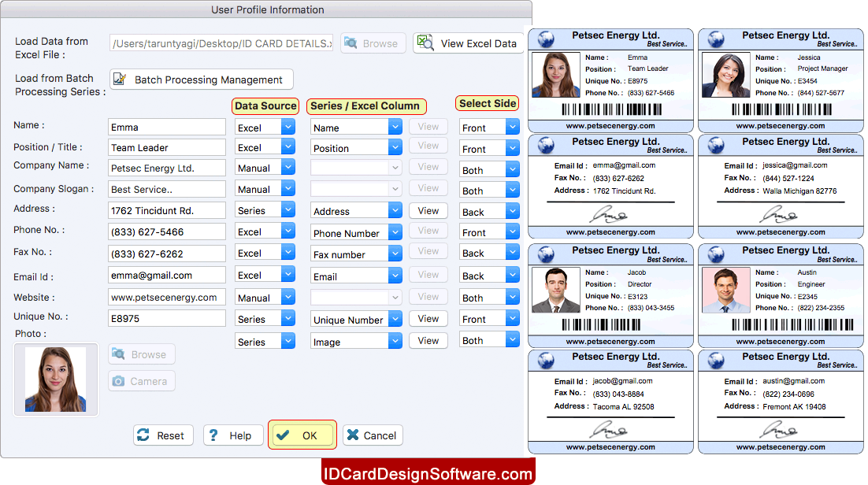Click the Reset button
Image resolution: width=868 pixels, height=485 pixels.
(163, 435)
